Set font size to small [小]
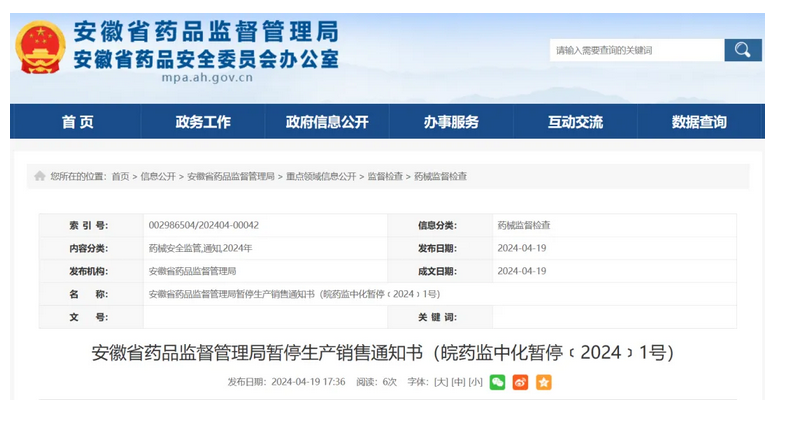The width and height of the screenshot is (796, 421). tap(475, 382)
